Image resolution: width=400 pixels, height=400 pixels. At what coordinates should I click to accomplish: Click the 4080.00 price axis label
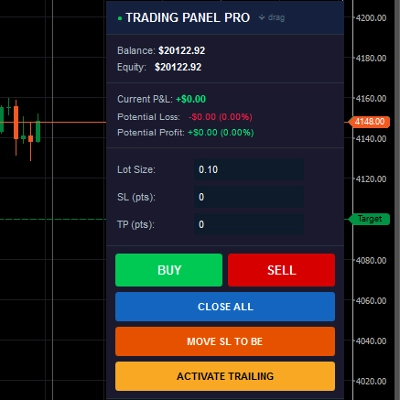(371, 260)
